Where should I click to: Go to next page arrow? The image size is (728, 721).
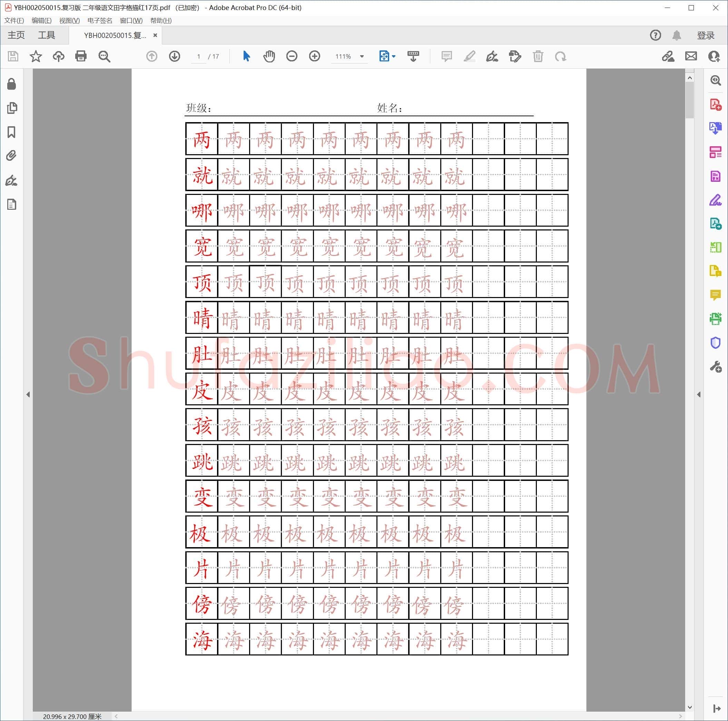(175, 57)
